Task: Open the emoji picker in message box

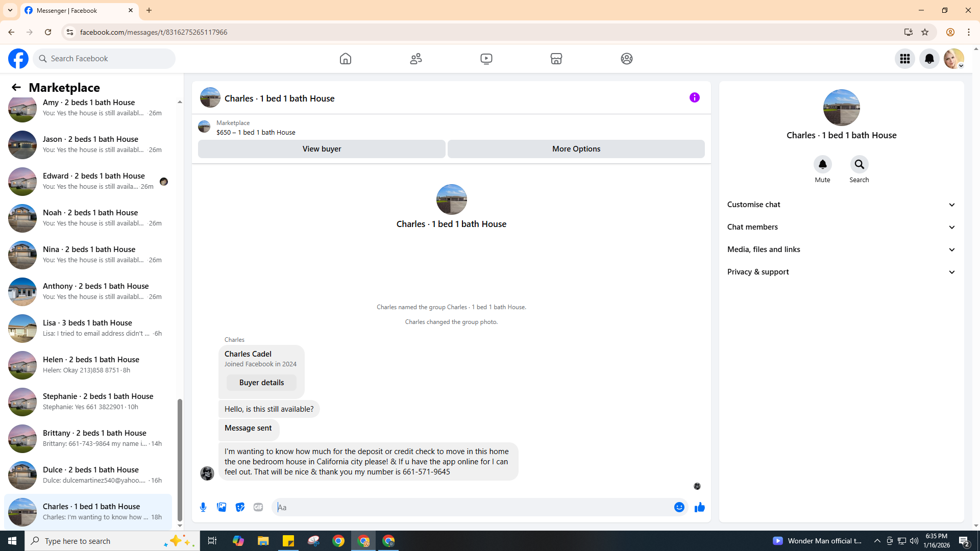Action: [679, 507]
